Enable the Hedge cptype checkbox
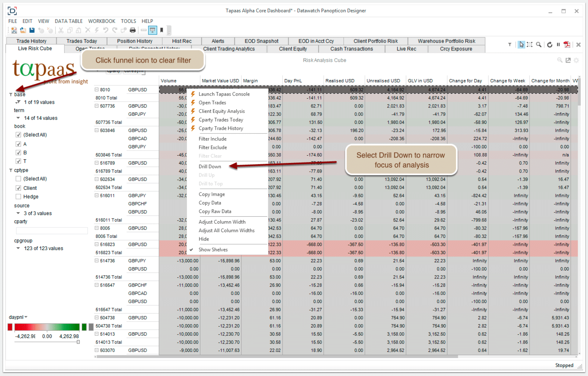The width and height of the screenshot is (588, 376). [18, 197]
